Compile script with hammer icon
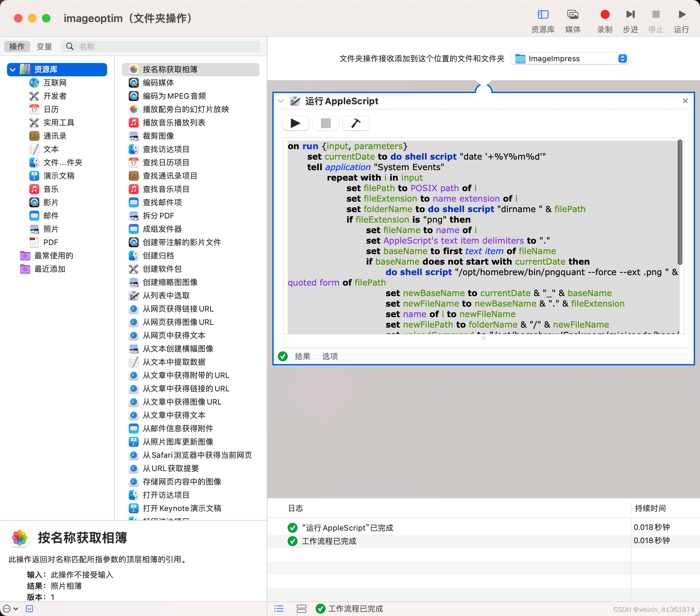700x616 pixels. click(356, 123)
